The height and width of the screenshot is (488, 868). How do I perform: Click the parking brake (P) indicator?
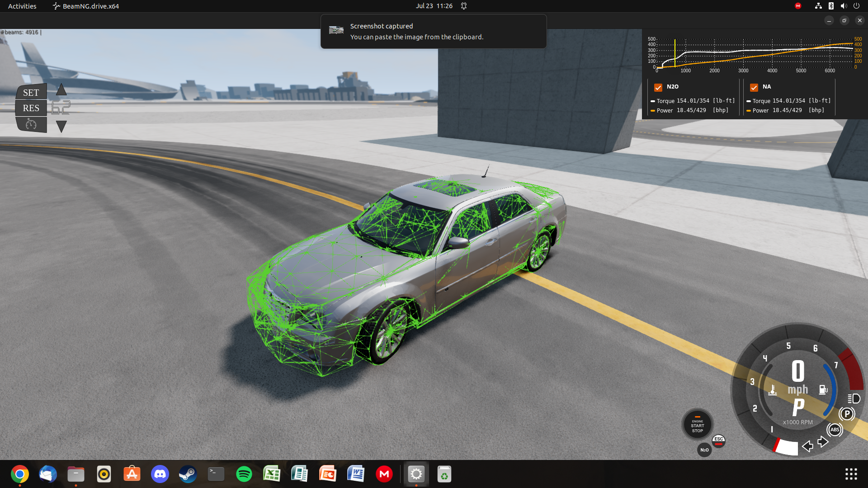pos(847,414)
